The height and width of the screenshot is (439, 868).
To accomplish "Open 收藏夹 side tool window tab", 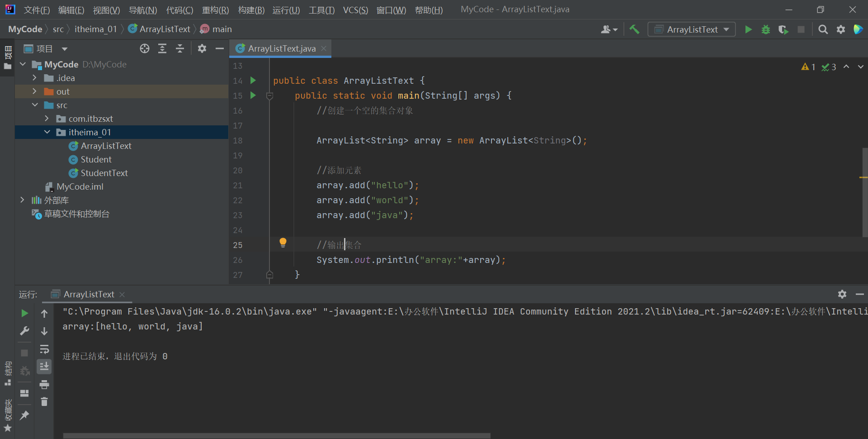I will click(x=8, y=415).
